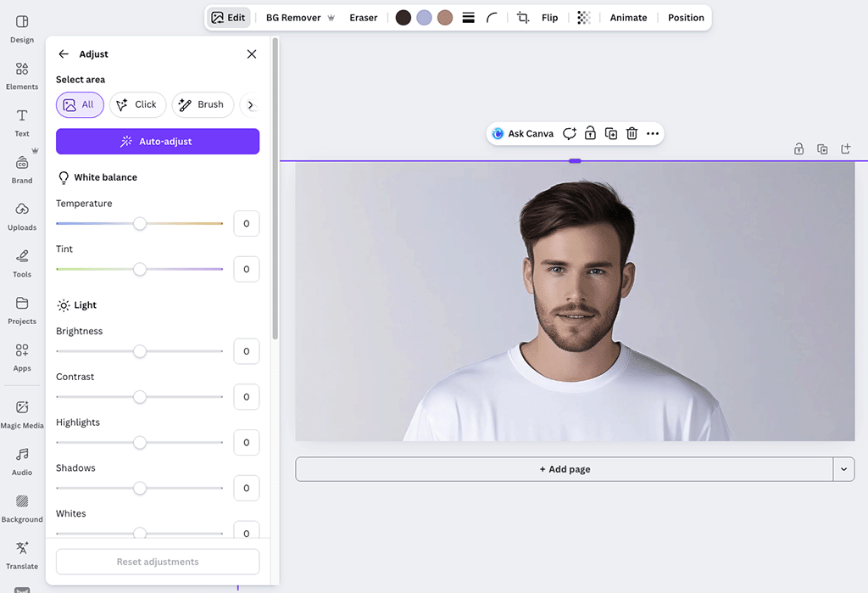Open the Uploads sidebar panel
868x593 pixels.
click(22, 216)
